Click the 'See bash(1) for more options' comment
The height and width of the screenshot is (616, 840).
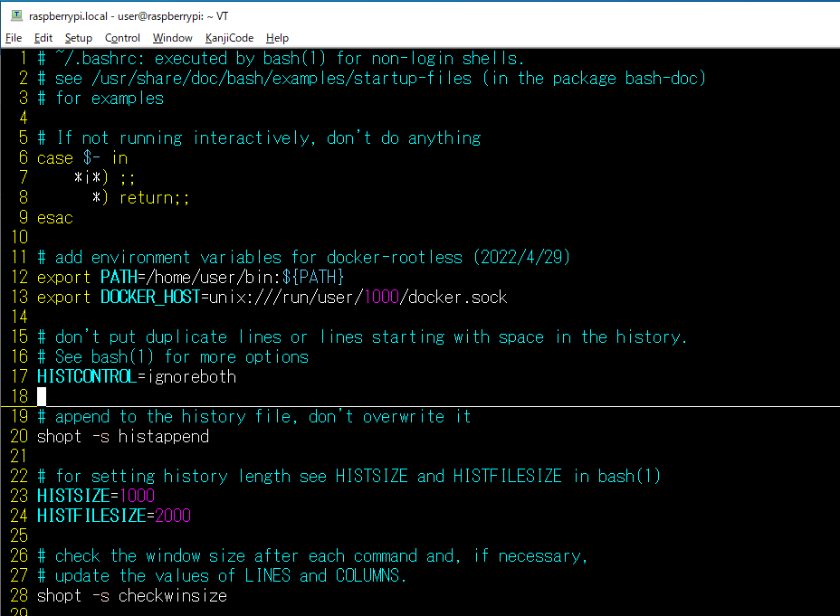[173, 357]
